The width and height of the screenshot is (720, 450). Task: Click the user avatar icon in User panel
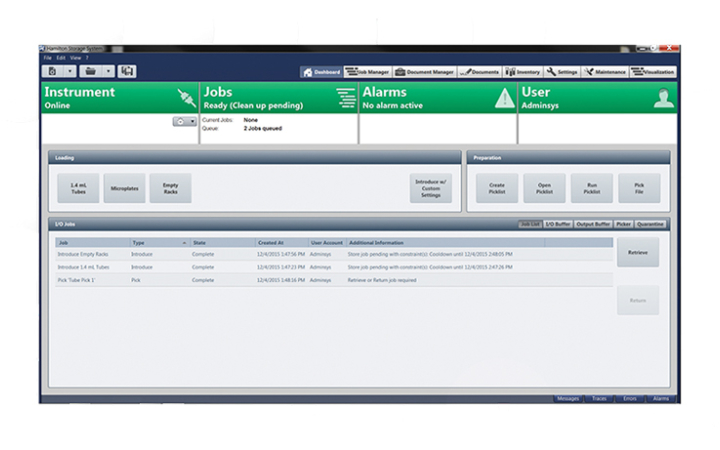click(x=664, y=98)
